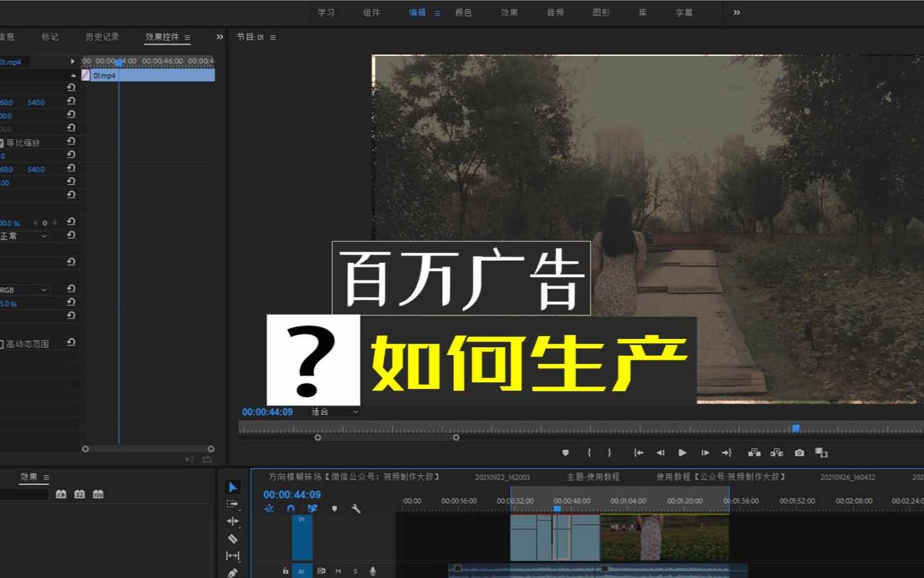Screen dimensions: 924x578
Task: Click a reset parameter arrow in Effect Controls
Action: [x=71, y=102]
